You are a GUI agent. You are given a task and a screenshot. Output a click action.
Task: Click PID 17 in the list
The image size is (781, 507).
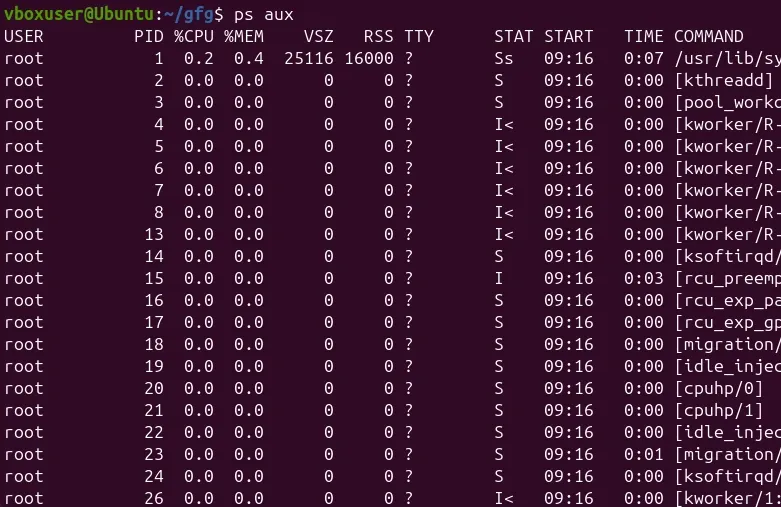tap(154, 322)
